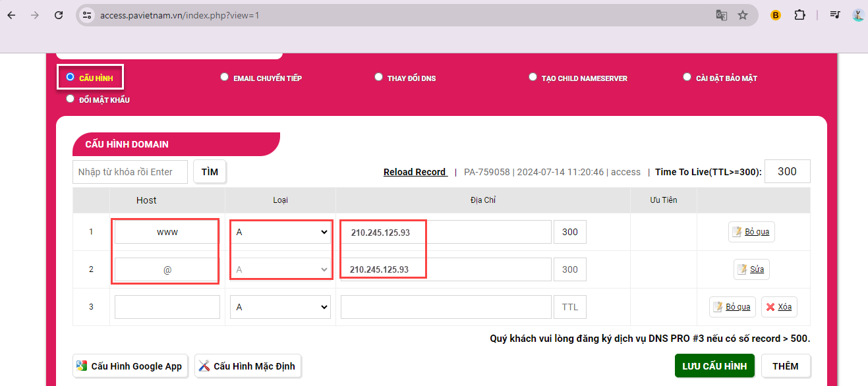Click the keyword search field
868x386 pixels.
130,172
